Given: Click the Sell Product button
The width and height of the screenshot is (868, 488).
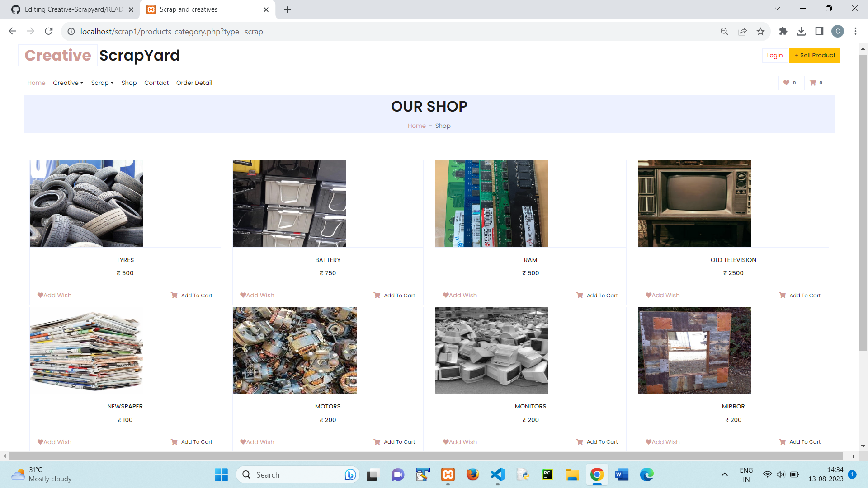Looking at the screenshot, I should click(x=814, y=55).
